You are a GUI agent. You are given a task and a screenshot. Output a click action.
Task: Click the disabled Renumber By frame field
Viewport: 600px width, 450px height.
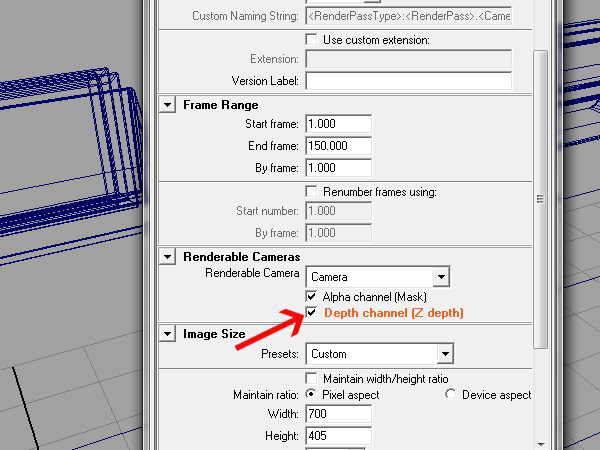pos(339,233)
